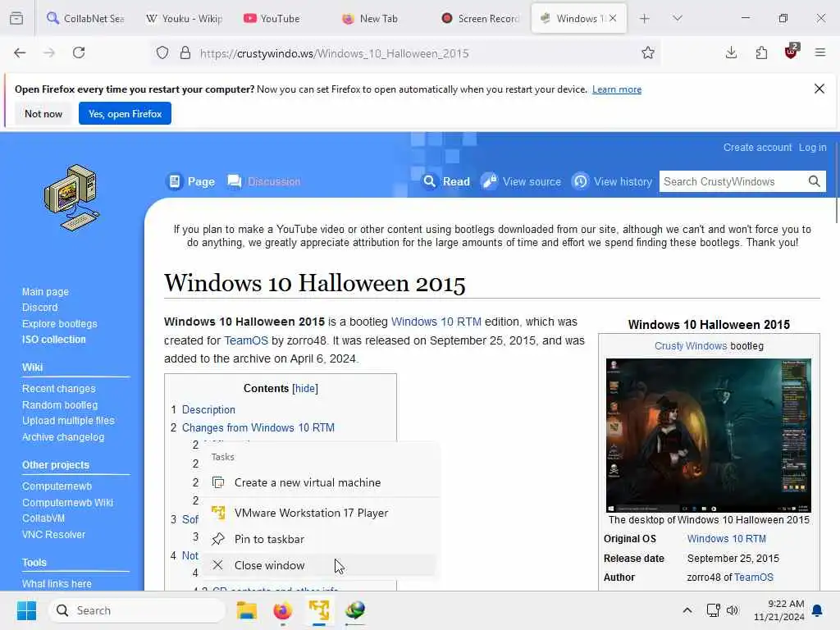Open the View history tab

612,181
